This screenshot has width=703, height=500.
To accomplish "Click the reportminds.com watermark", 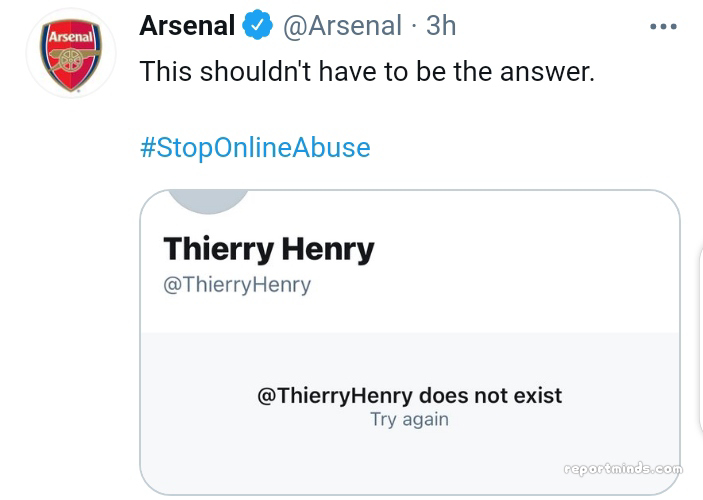I will point(623,468).
